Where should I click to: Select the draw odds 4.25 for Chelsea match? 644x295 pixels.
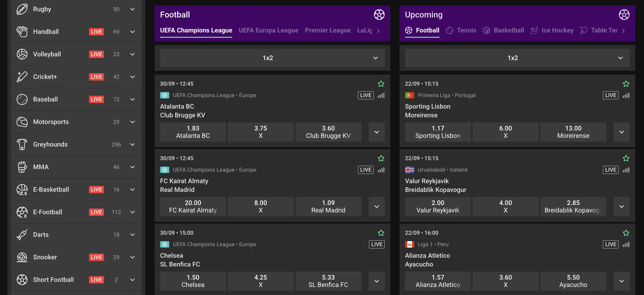(x=261, y=281)
